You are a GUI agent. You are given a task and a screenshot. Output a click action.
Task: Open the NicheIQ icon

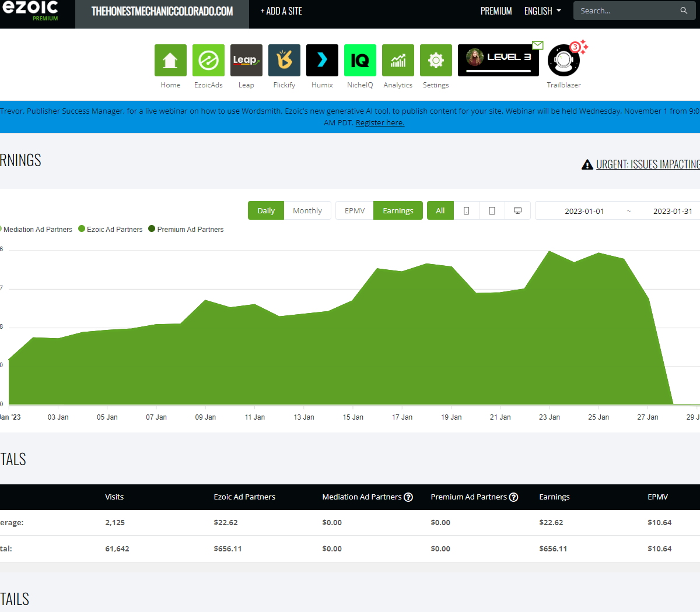coord(360,60)
